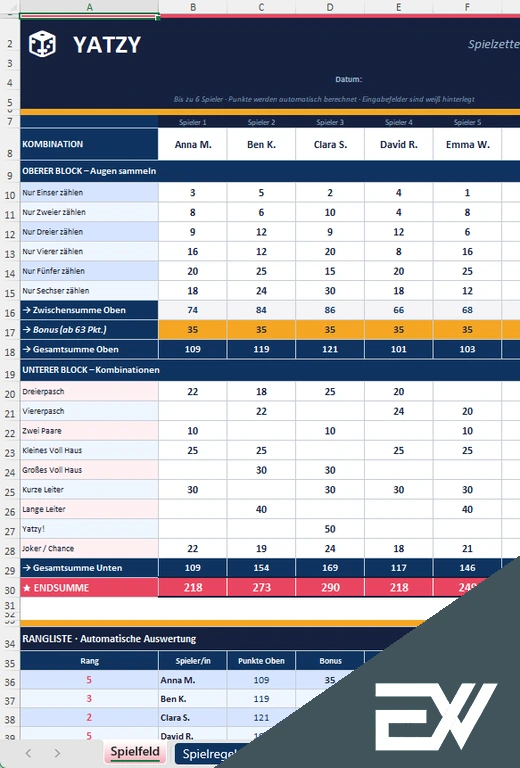Select player name cell Emma W.
The width and height of the screenshot is (520, 768).
coord(467,144)
